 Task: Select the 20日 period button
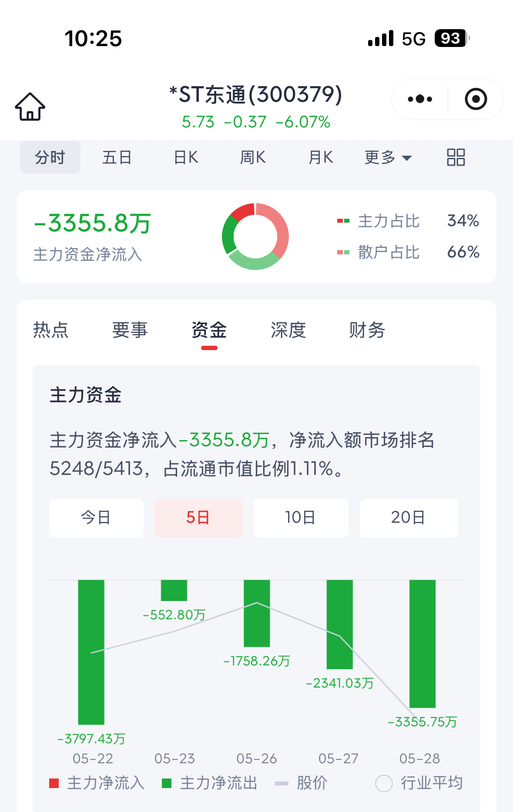point(409,518)
